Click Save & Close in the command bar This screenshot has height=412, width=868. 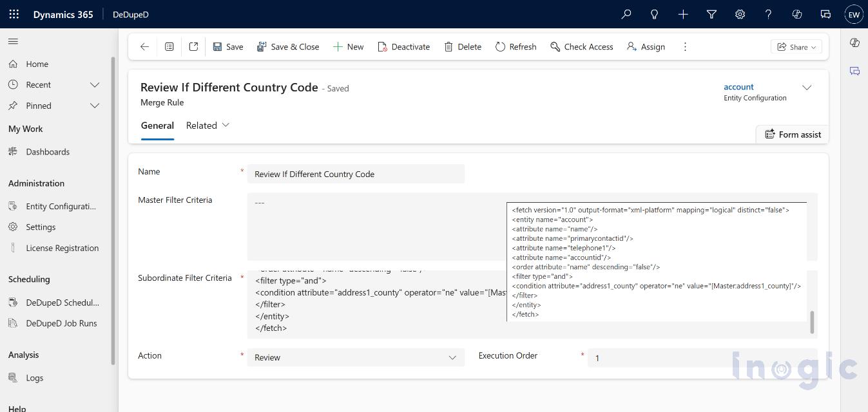[288, 46]
